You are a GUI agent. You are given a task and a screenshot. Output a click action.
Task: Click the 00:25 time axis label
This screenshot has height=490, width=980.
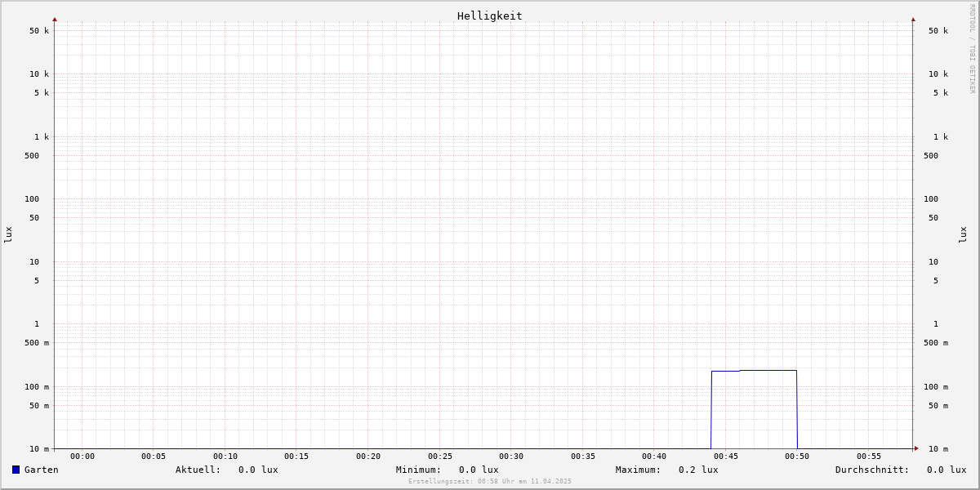click(440, 457)
